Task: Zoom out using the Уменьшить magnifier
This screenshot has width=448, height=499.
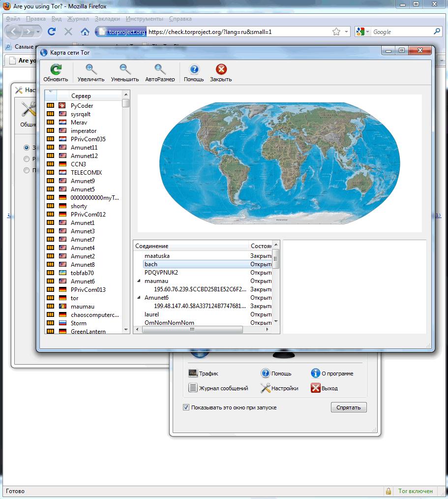Action: (124, 69)
